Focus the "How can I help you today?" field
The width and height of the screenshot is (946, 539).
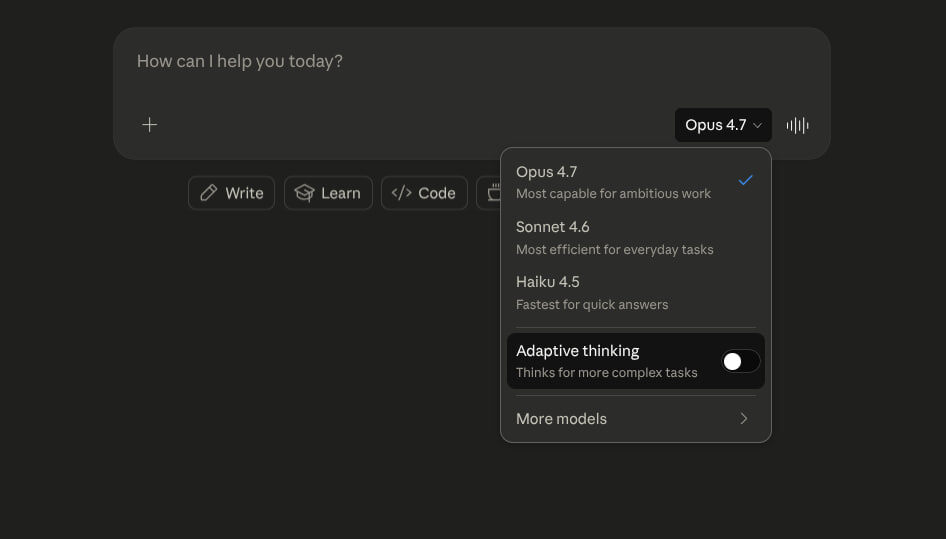[400, 62]
